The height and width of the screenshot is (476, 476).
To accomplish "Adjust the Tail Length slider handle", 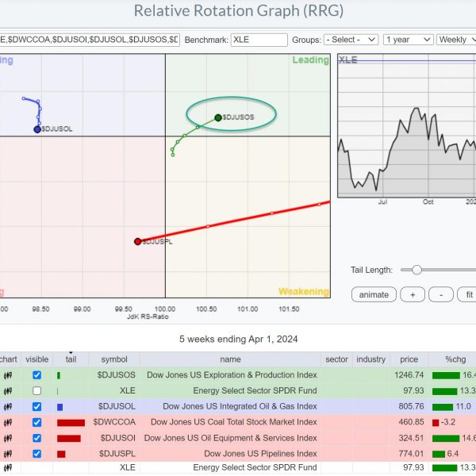I will coord(416,270).
